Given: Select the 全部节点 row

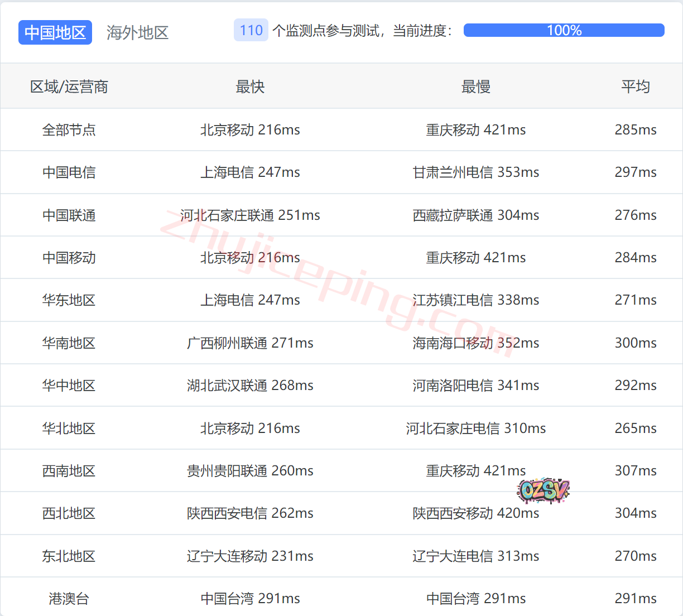Looking at the screenshot, I should [x=69, y=129].
